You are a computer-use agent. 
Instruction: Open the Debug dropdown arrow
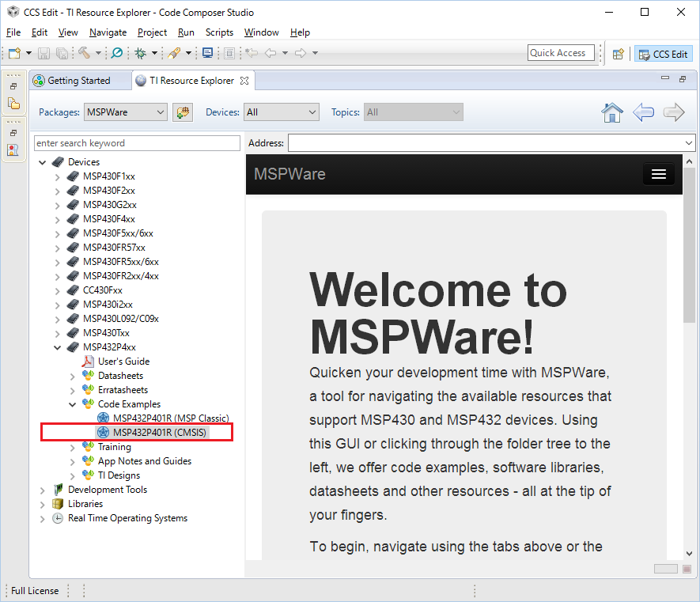click(154, 53)
